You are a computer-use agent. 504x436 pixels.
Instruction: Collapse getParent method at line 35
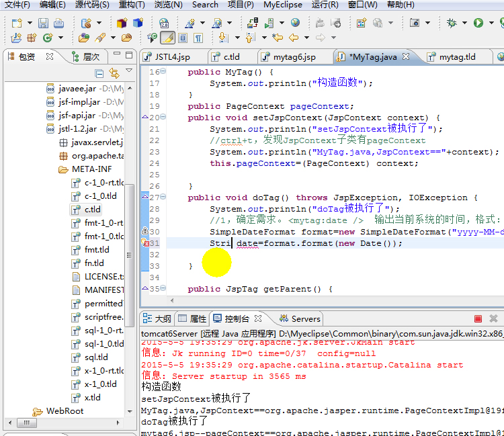point(163,288)
